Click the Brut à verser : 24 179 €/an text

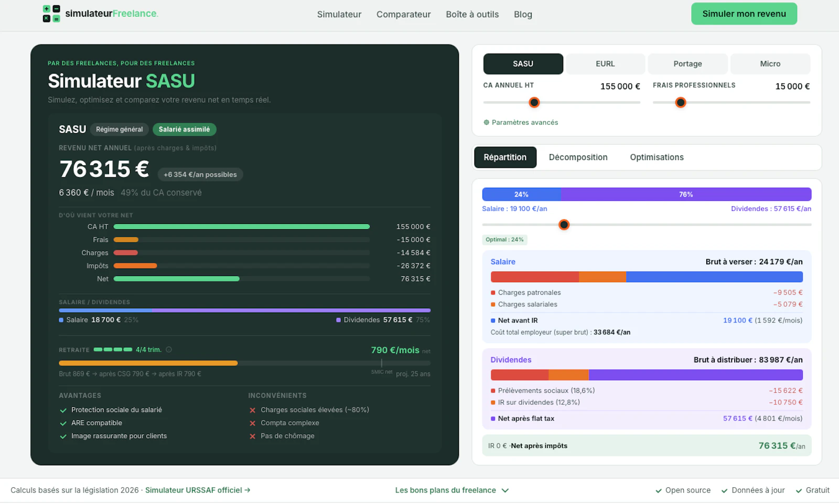tap(754, 262)
